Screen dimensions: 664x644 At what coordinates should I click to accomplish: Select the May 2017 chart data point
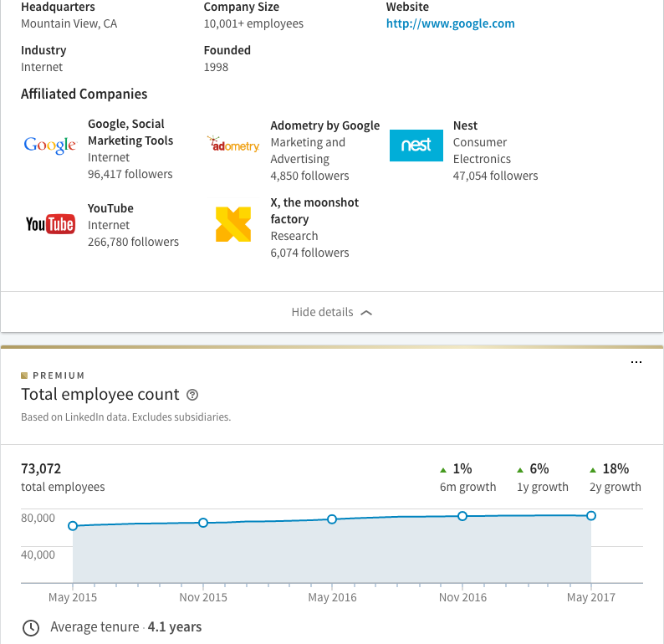pos(591,515)
